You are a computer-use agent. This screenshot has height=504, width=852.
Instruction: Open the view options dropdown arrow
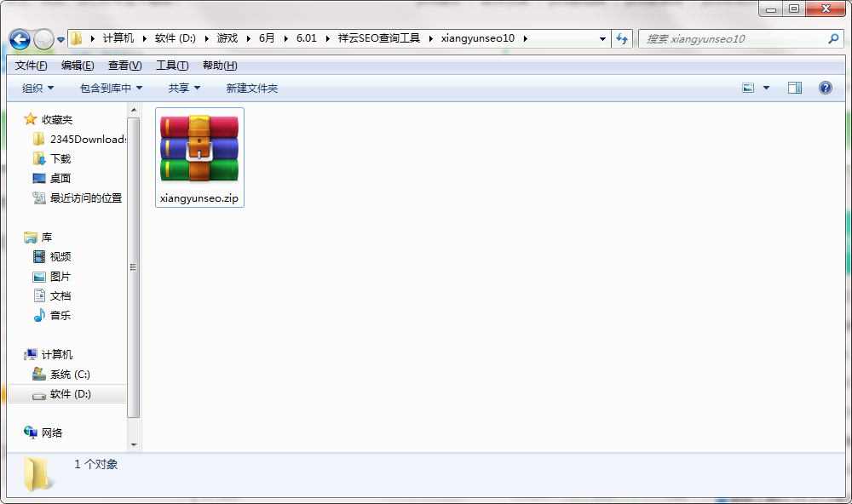(766, 88)
